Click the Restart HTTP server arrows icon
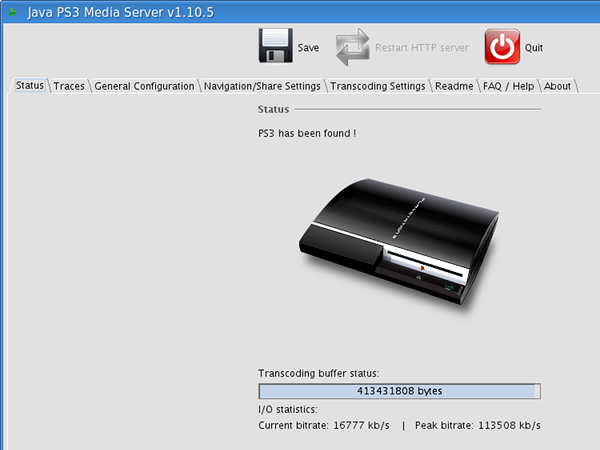 coord(352,47)
